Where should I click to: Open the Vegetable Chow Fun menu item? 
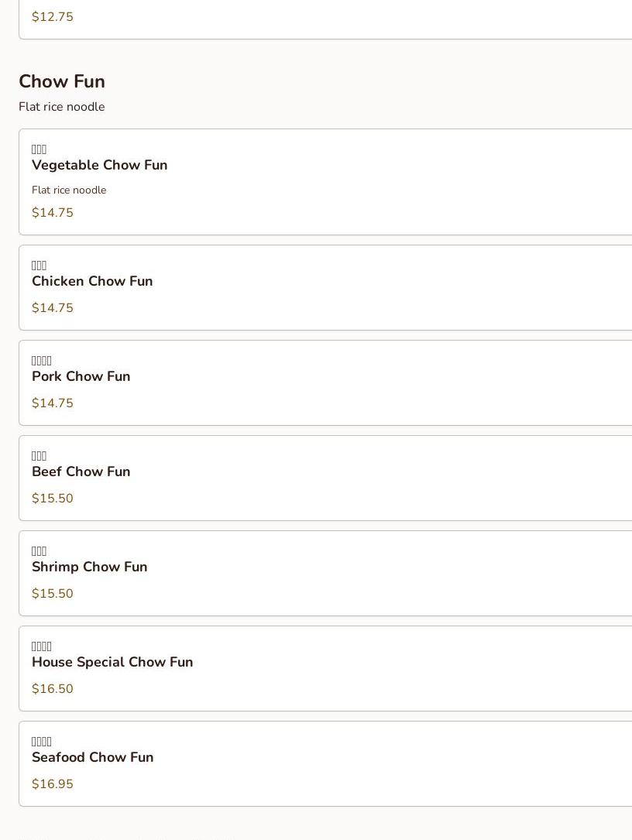[99, 165]
